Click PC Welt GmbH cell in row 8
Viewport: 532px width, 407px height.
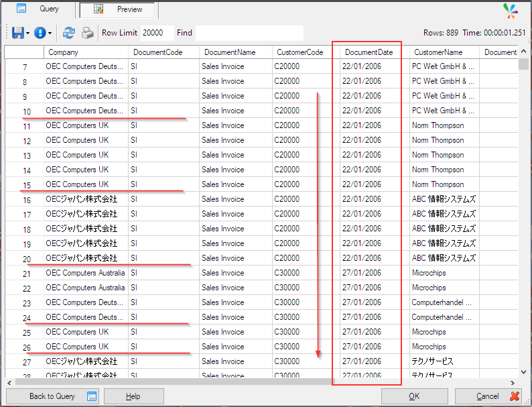[444, 81]
